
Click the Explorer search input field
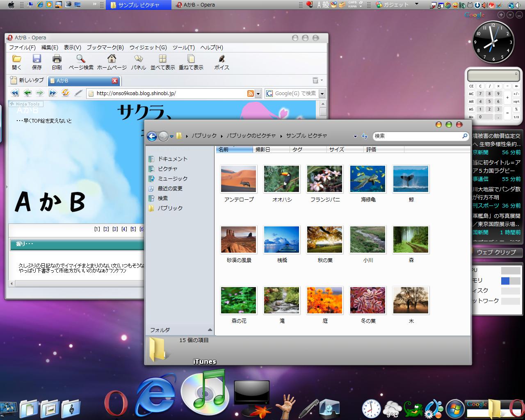click(x=416, y=136)
